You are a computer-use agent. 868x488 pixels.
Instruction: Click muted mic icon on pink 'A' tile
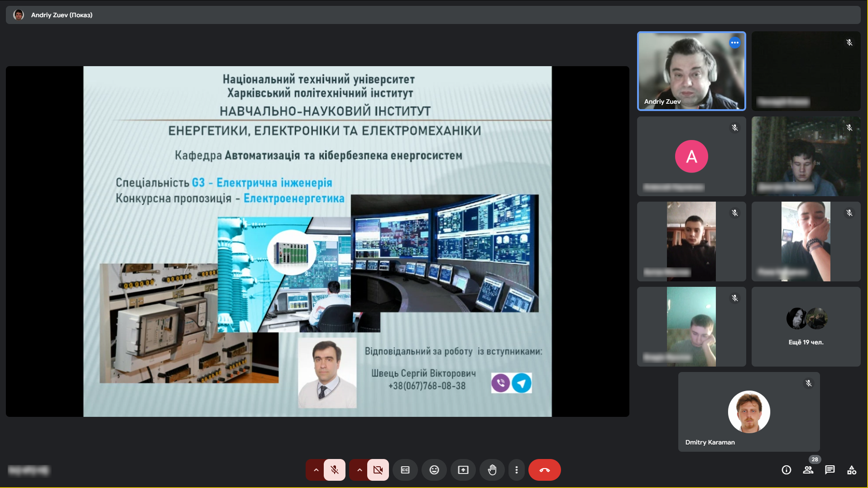(x=734, y=128)
